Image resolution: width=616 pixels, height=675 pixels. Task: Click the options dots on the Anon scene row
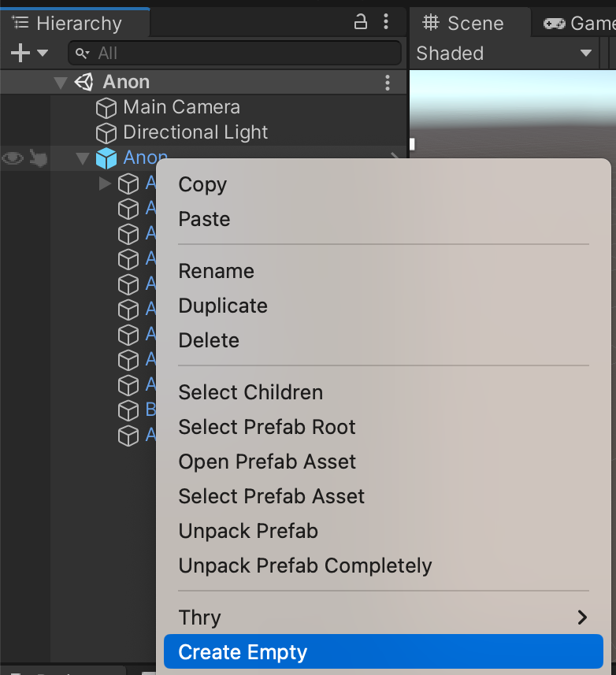coord(387,81)
